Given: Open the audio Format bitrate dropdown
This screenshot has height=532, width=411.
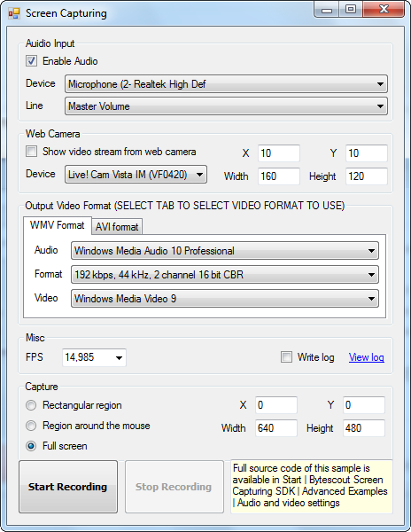Looking at the screenshot, I should click(x=225, y=275).
